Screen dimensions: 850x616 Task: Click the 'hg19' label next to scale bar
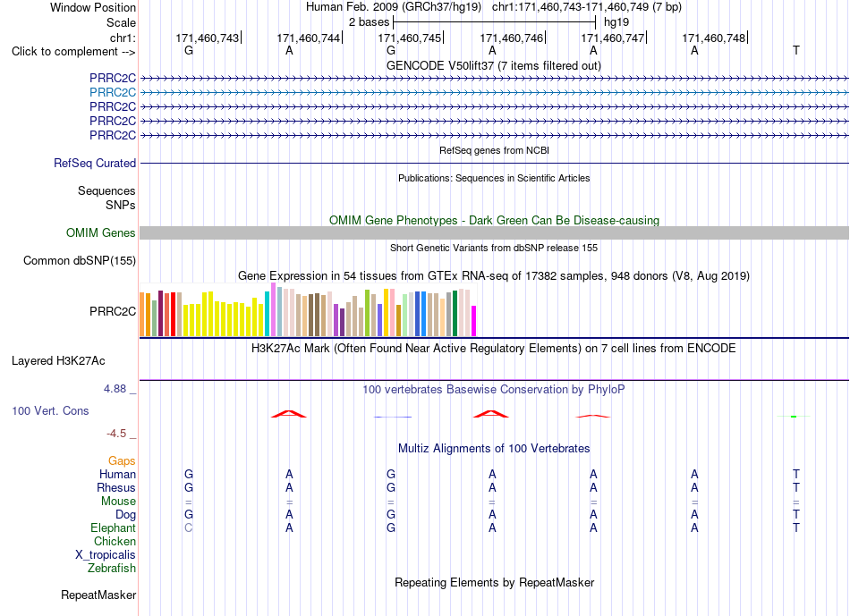point(616,22)
